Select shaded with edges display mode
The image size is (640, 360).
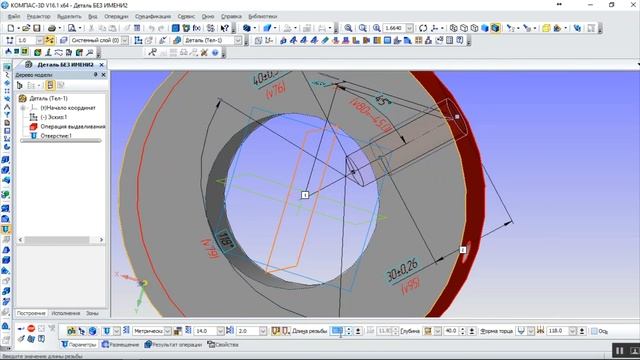click(496, 28)
